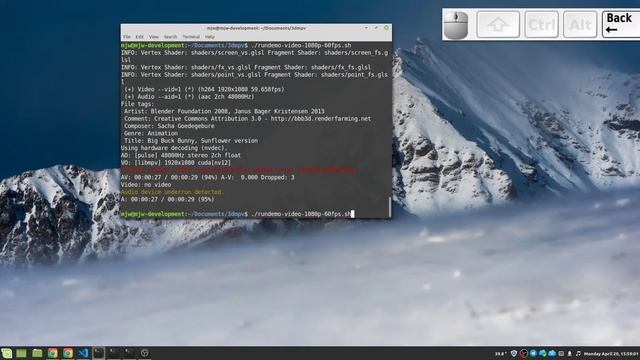
Task: Open the File menu in terminal
Action: point(127,37)
